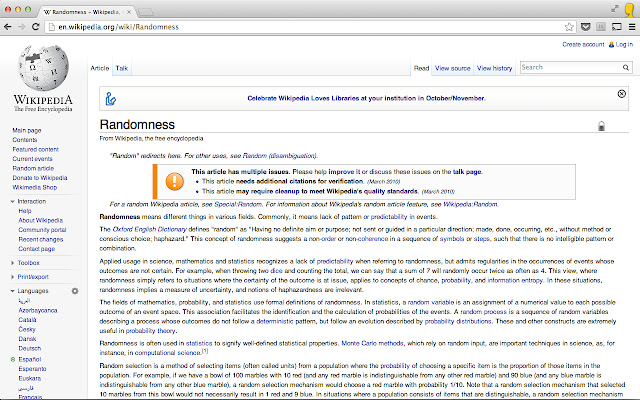Image resolution: width=640 pixels, height=400 pixels.
Task: Click the library banner reading icon
Action: pyautogui.click(x=111, y=99)
